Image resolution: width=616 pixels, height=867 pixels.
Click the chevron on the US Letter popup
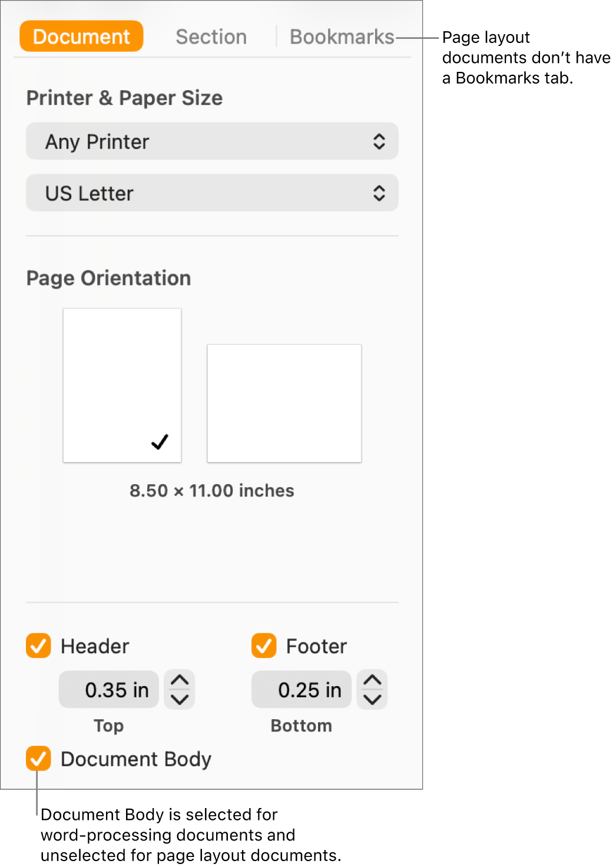(380, 193)
